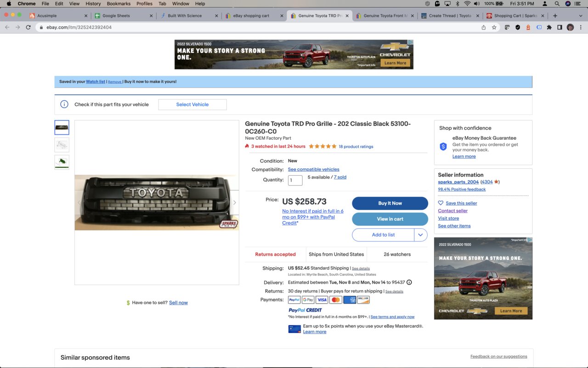Viewport: 588px width, 368px height.
Task: Click the Contact seller link
Action: point(452,211)
